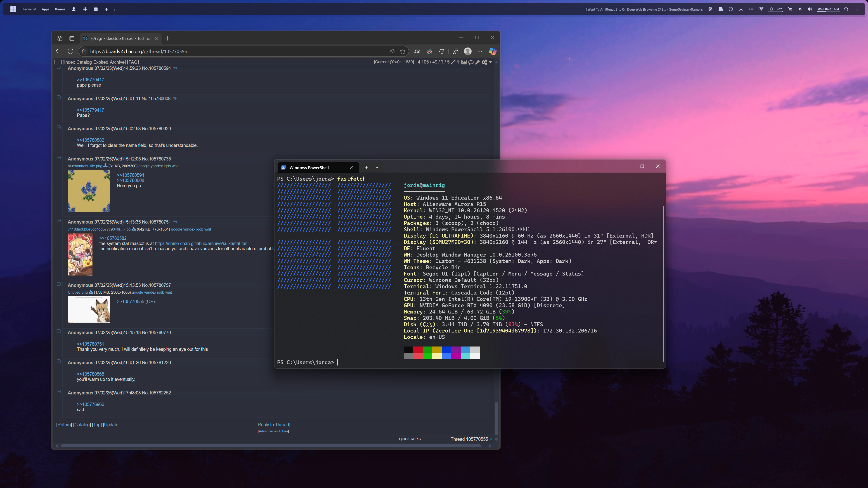Hide post No.105780608 with its minus box
868x488 pixels.
[x=59, y=97]
